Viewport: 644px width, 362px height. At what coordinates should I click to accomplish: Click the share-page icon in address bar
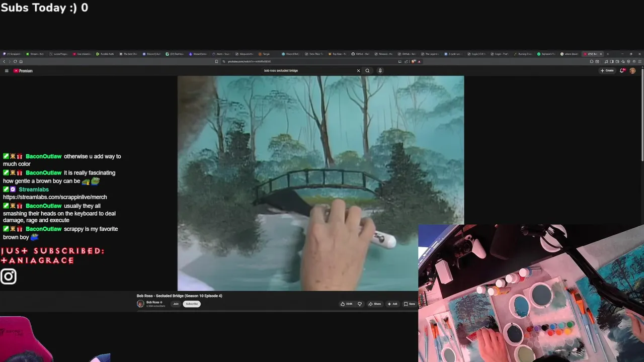[x=406, y=61]
